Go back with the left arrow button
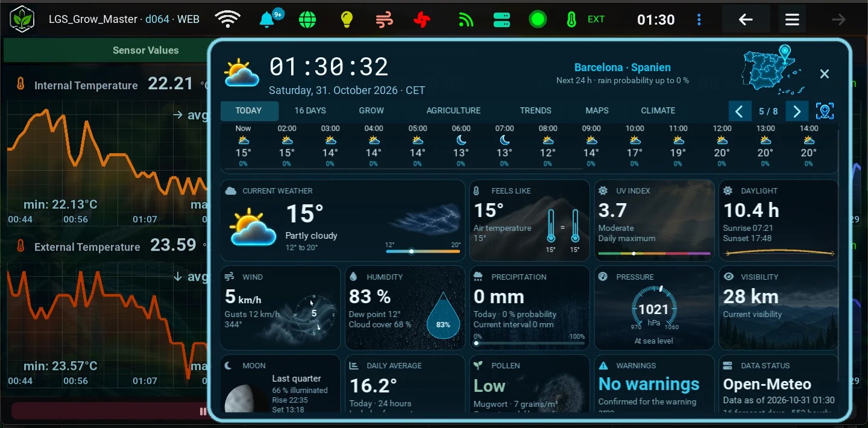Screen dimensions: 868x428 746,19
